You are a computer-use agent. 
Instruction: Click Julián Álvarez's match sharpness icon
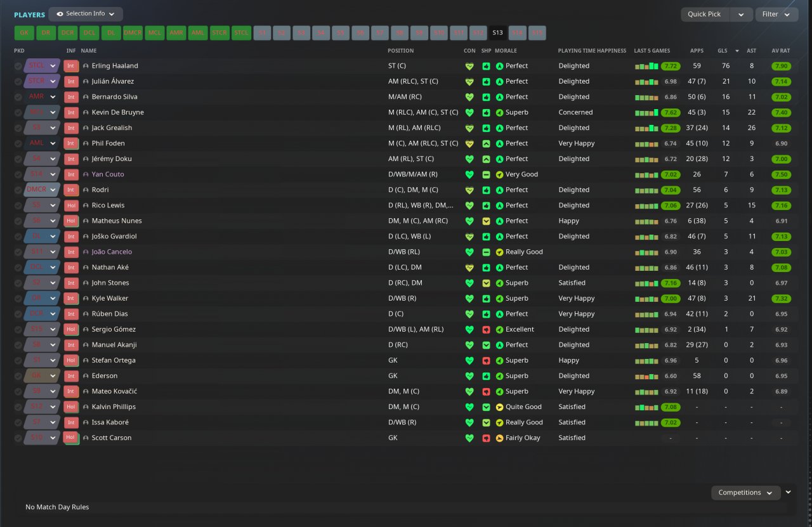486,81
